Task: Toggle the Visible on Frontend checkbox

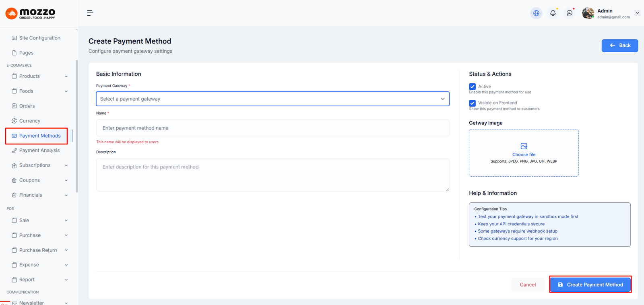Action: [x=473, y=103]
